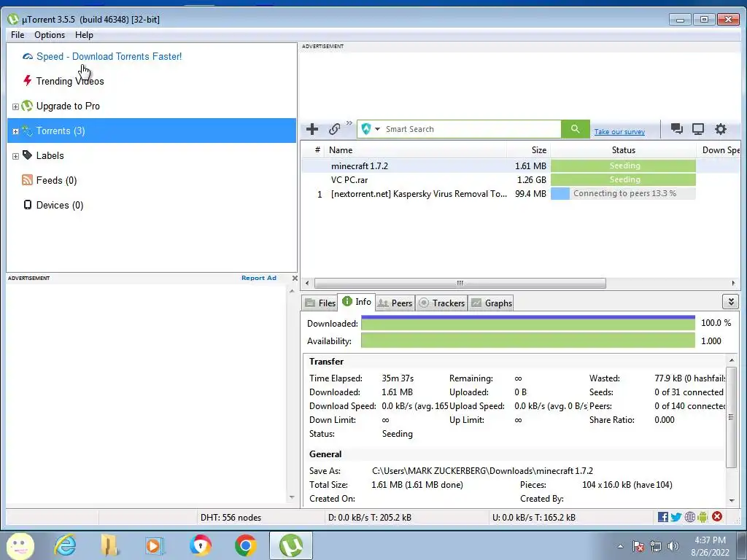
Task: Show hidden tray icons arrow
Action: tap(620, 547)
